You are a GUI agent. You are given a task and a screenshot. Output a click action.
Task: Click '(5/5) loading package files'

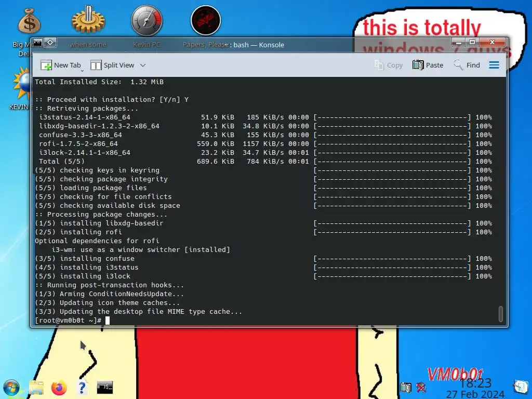(x=91, y=188)
